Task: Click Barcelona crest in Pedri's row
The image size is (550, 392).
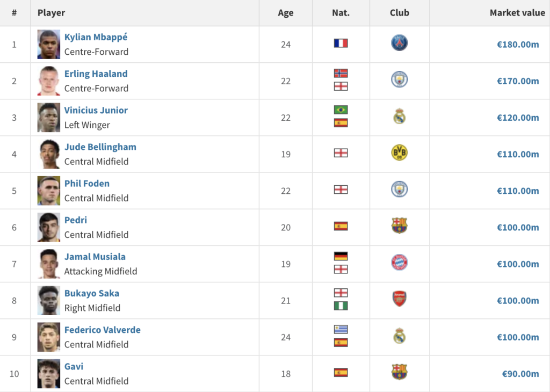Action: [399, 226]
